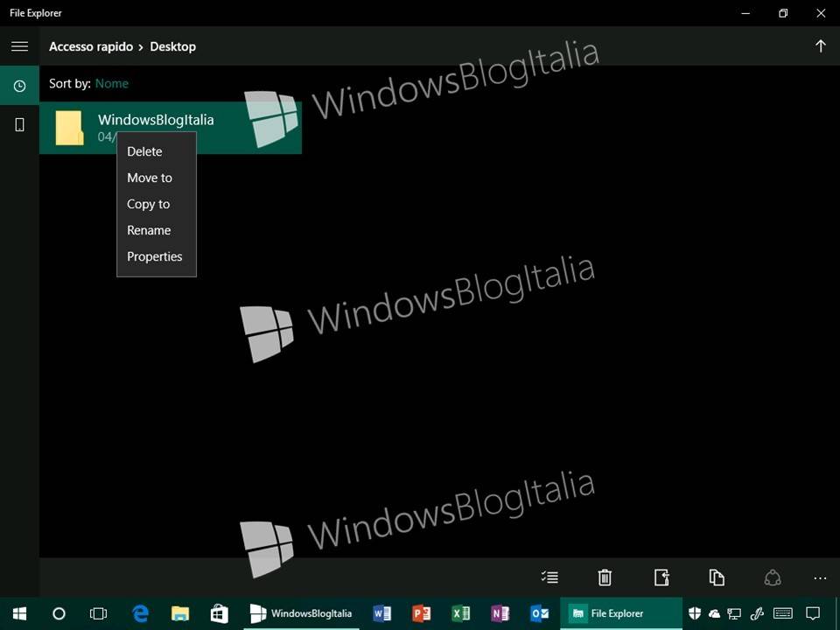840x630 pixels.
Task: Open the Windows Store from taskbar
Action: pos(219,613)
